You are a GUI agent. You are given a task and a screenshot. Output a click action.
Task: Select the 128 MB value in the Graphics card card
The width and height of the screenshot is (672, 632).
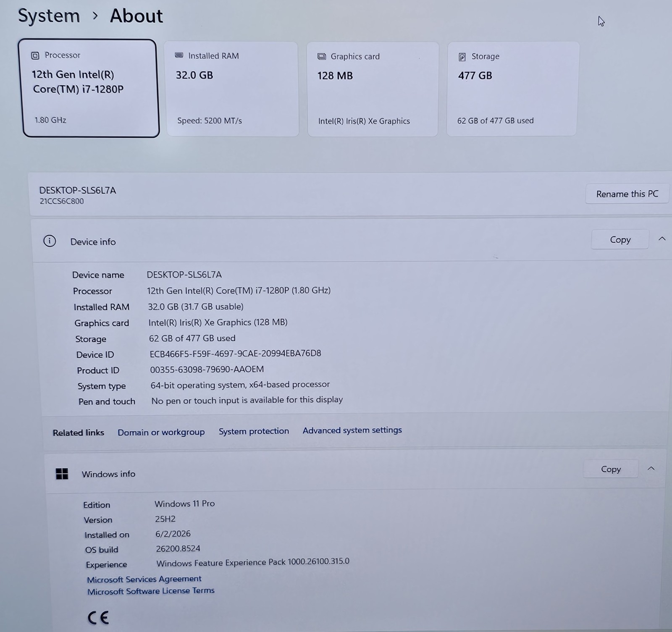(x=335, y=76)
